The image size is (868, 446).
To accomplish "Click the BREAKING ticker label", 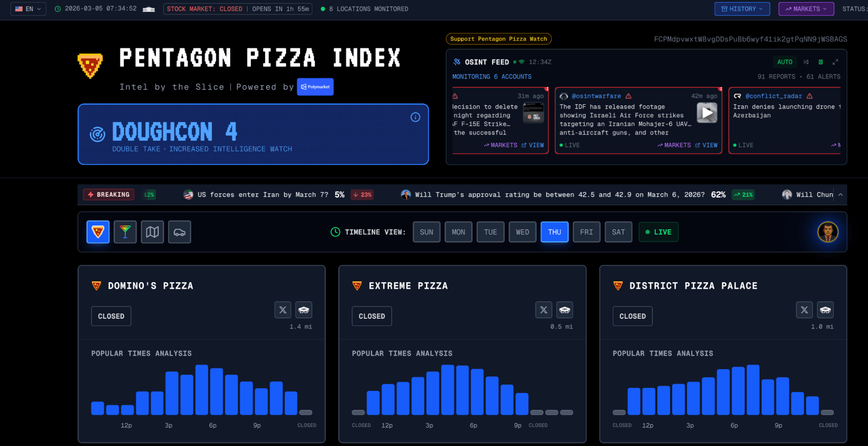I will click(x=109, y=195).
